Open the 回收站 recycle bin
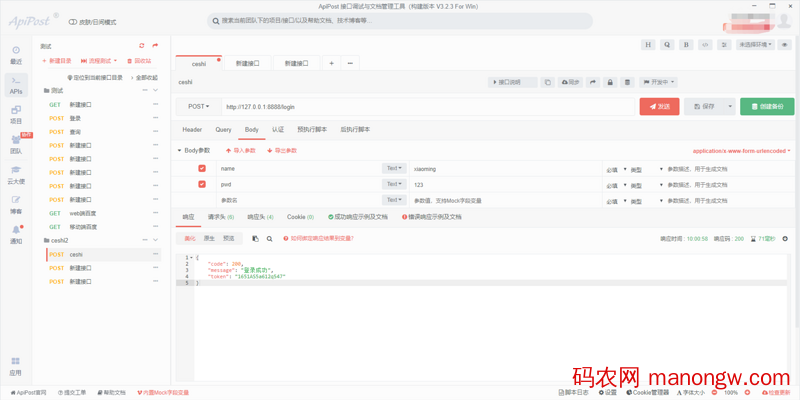 139,61
